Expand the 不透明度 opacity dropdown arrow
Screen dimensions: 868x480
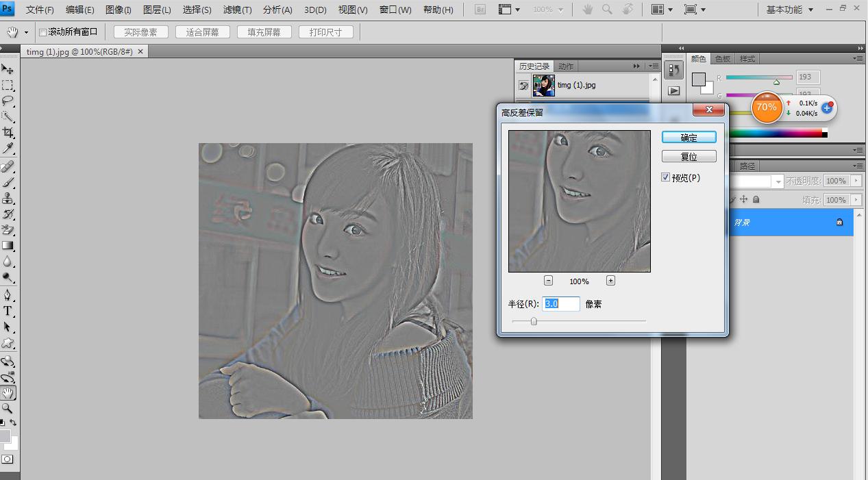(x=856, y=181)
